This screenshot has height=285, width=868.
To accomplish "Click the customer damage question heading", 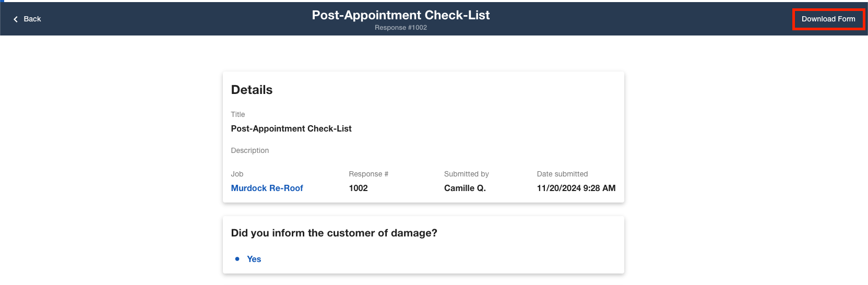I will (334, 233).
